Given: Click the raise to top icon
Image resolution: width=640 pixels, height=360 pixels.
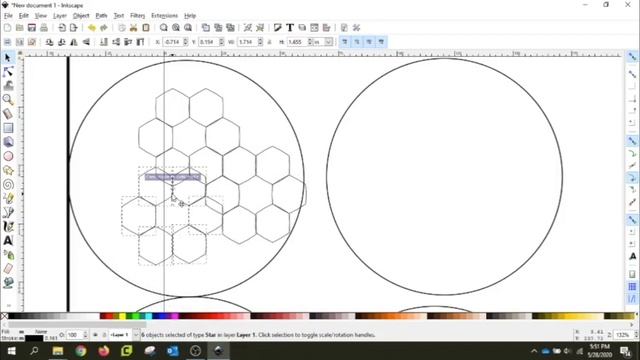Looking at the screenshot, I should coord(140,42).
